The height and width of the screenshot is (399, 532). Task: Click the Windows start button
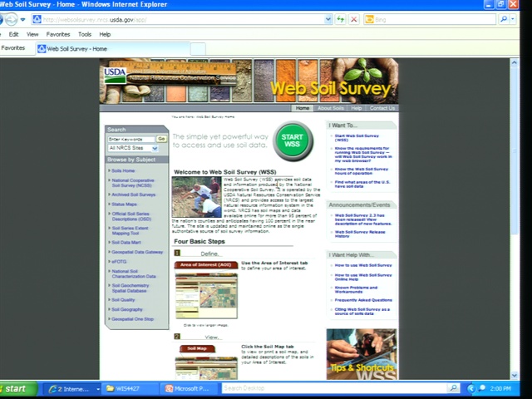pyautogui.click(x=17, y=389)
